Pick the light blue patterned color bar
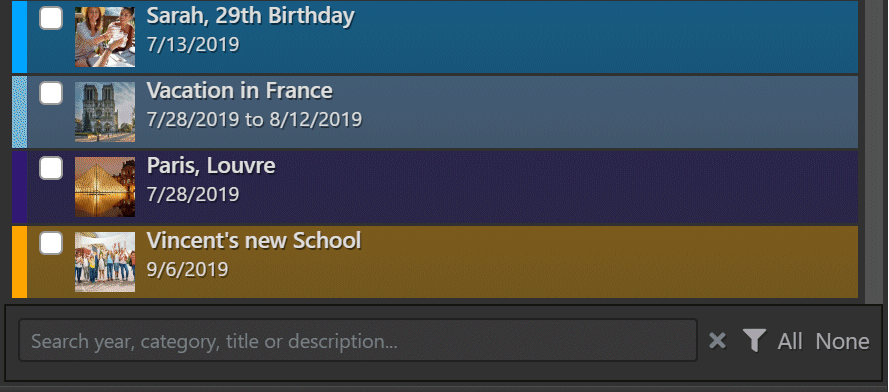This screenshot has height=392, width=889. pos(19,112)
